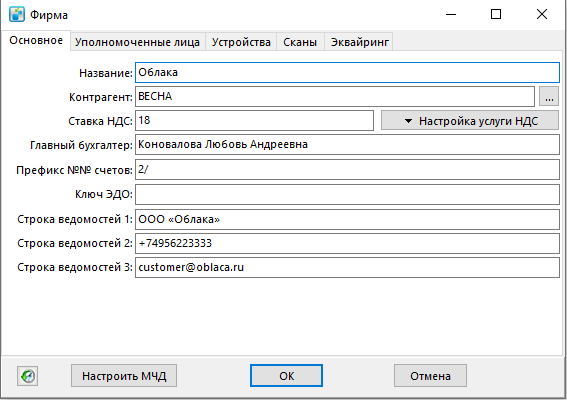The height and width of the screenshot is (400, 567).
Task: Click the Префикс №№ счетов field
Action: coord(348,169)
